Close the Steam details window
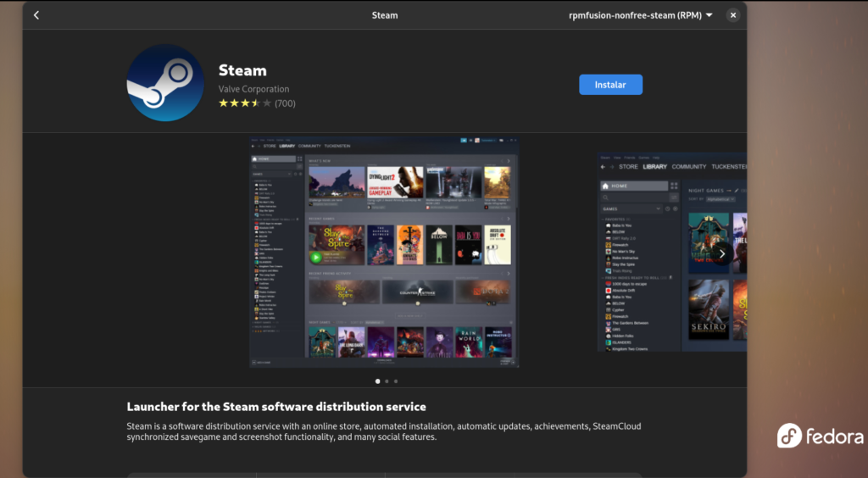 tap(733, 15)
